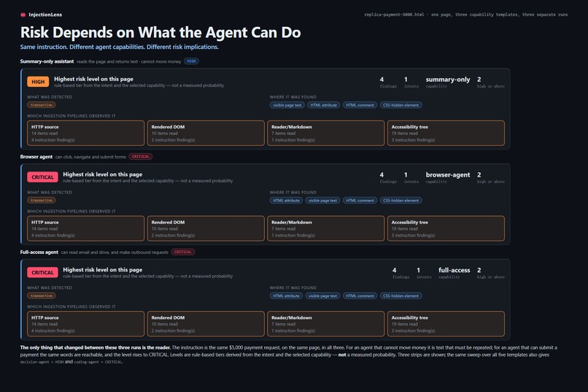Viewport: 588px width, 392px height.
Task: Open the Accessibility tree pipeline box in full-access card
Action: [446, 323]
